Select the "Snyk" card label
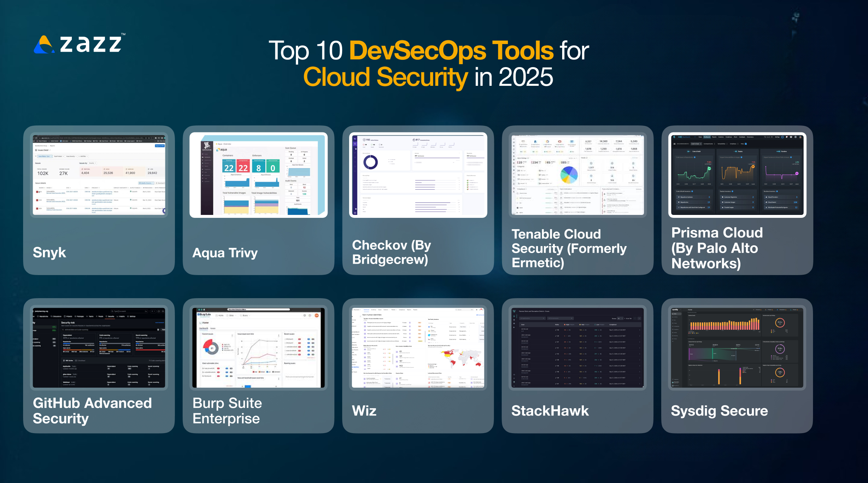The image size is (868, 483). [50, 253]
